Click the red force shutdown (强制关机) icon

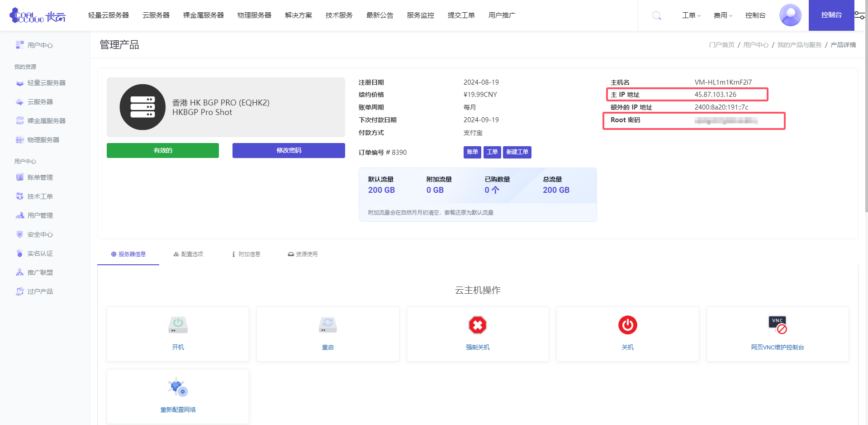477,325
